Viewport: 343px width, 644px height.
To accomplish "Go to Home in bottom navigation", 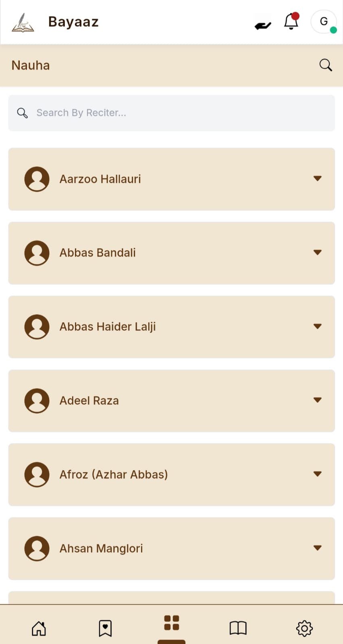I will (39, 628).
